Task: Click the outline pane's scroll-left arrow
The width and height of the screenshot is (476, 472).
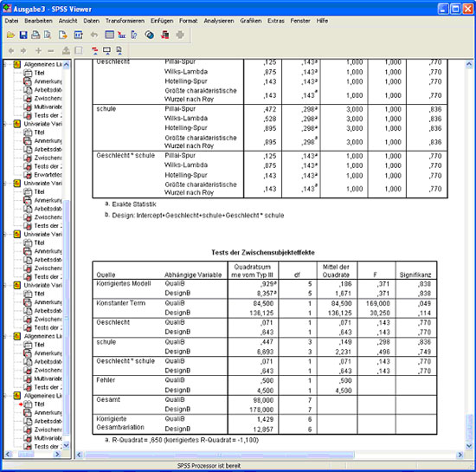Action: 9,455
